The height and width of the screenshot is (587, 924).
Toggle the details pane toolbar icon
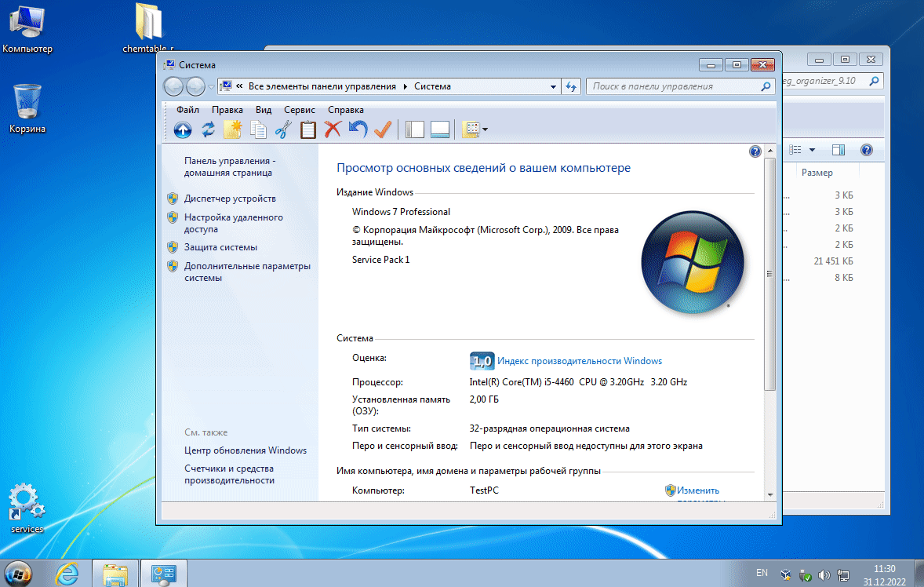(x=440, y=129)
